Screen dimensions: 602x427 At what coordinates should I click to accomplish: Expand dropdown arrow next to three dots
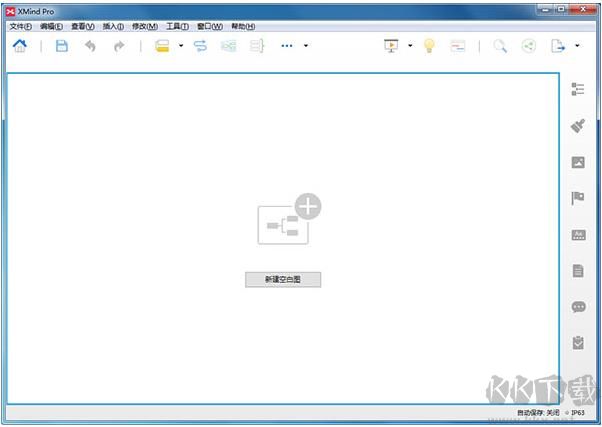tap(306, 46)
